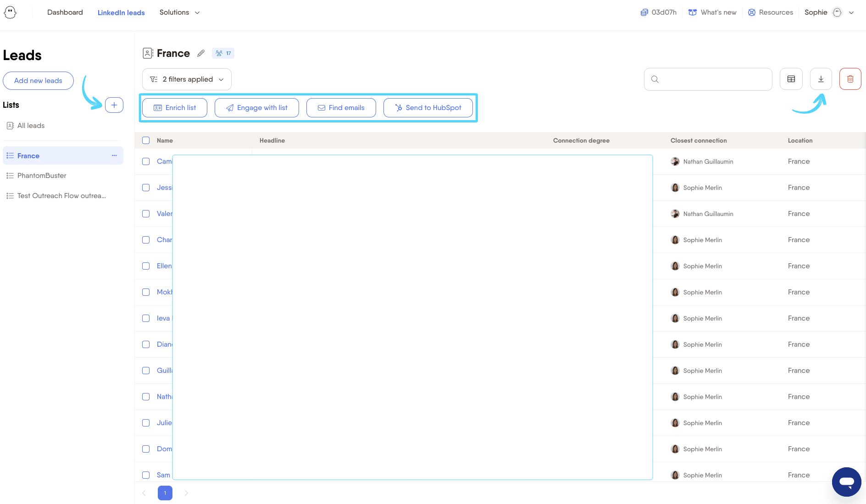Open the chat support bubble
The height and width of the screenshot is (504, 866).
coord(846,482)
